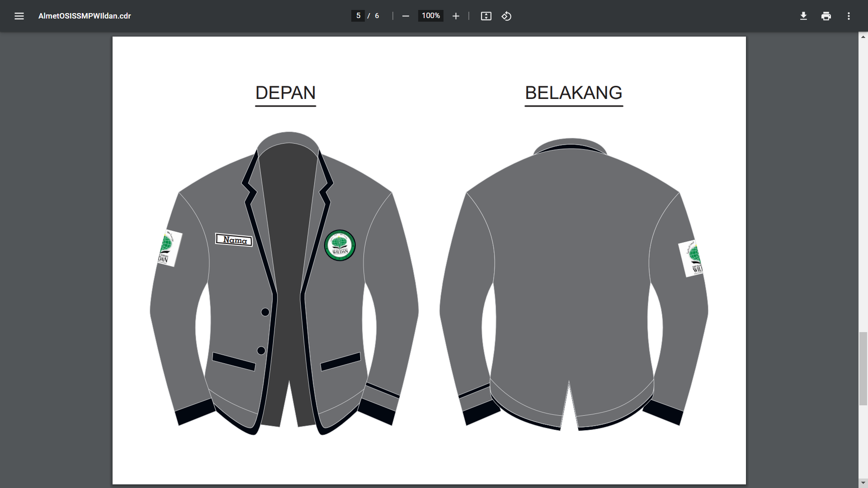
Task: Rotate the document counterclockwise
Action: coord(506,16)
